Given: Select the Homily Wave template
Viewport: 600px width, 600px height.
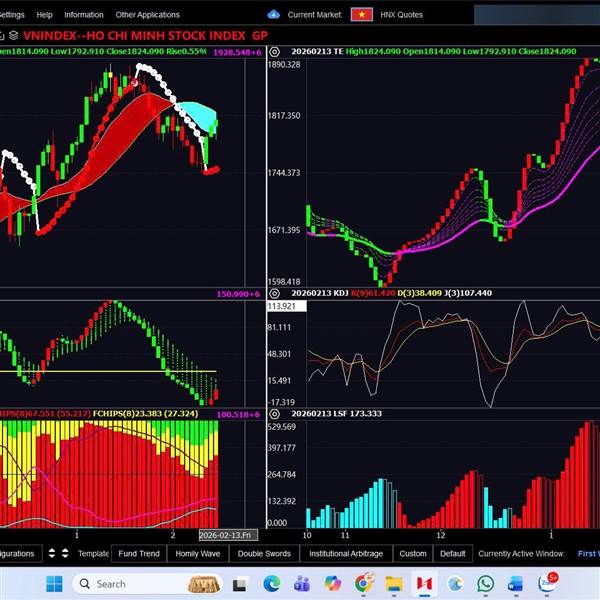Looking at the screenshot, I should (x=197, y=553).
